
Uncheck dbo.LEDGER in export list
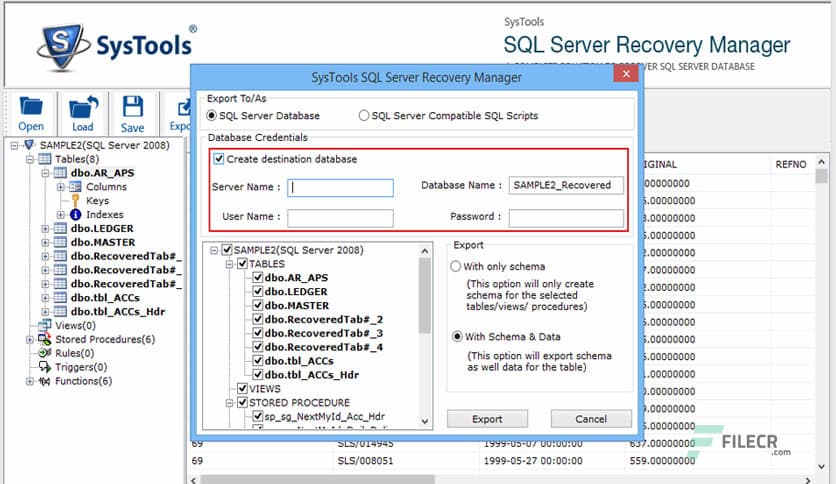258,291
